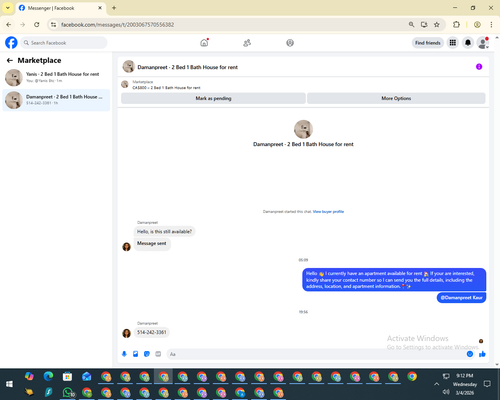Open the volume control in system tray
500x400 pixels.
click(x=446, y=392)
